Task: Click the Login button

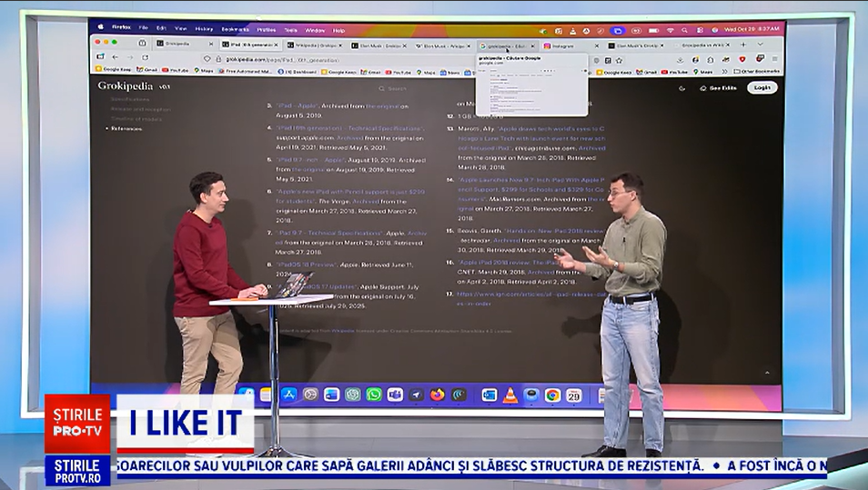Action: 762,88
